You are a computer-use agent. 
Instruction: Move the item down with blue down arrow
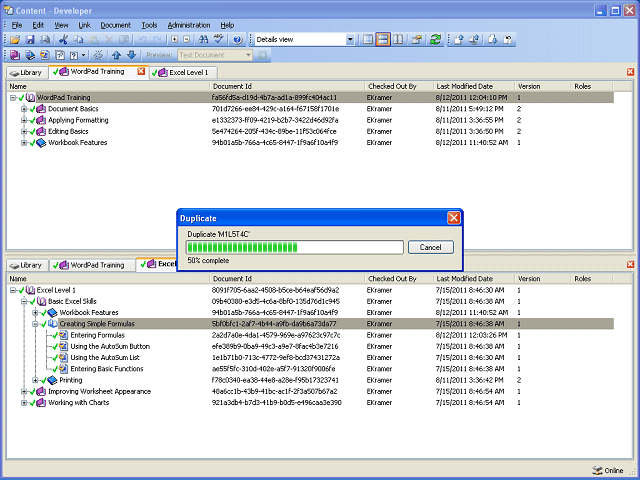point(131,55)
